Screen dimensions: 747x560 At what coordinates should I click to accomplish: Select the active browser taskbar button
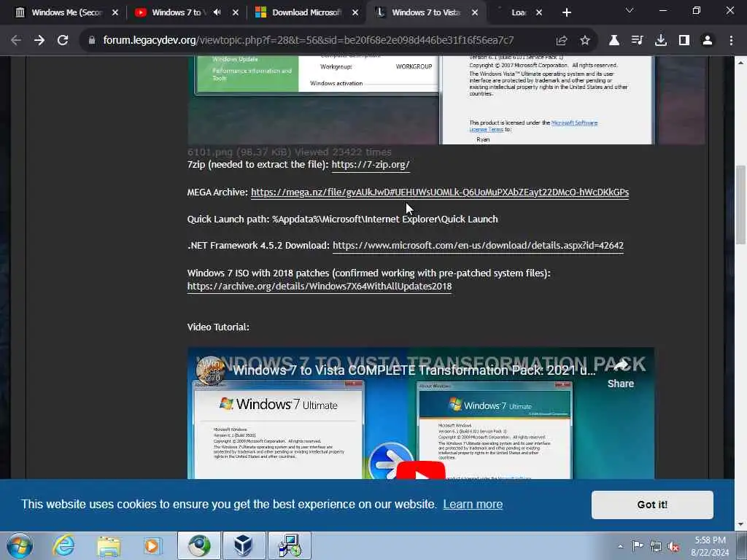click(x=198, y=545)
